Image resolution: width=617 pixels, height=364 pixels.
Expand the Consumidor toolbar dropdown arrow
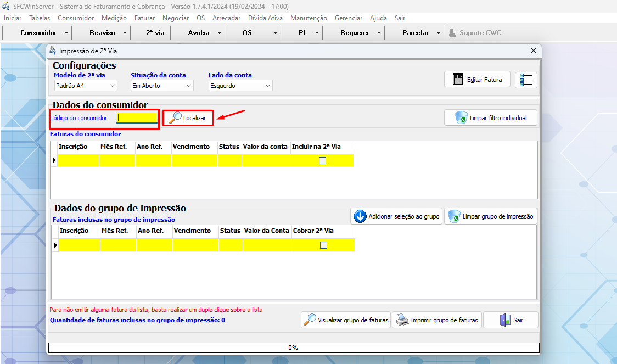point(66,33)
